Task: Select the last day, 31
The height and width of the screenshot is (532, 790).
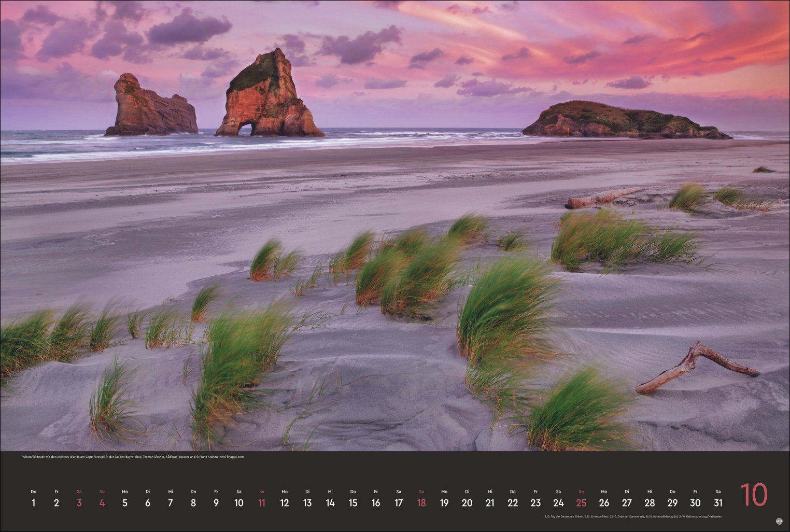Action: coord(718,502)
